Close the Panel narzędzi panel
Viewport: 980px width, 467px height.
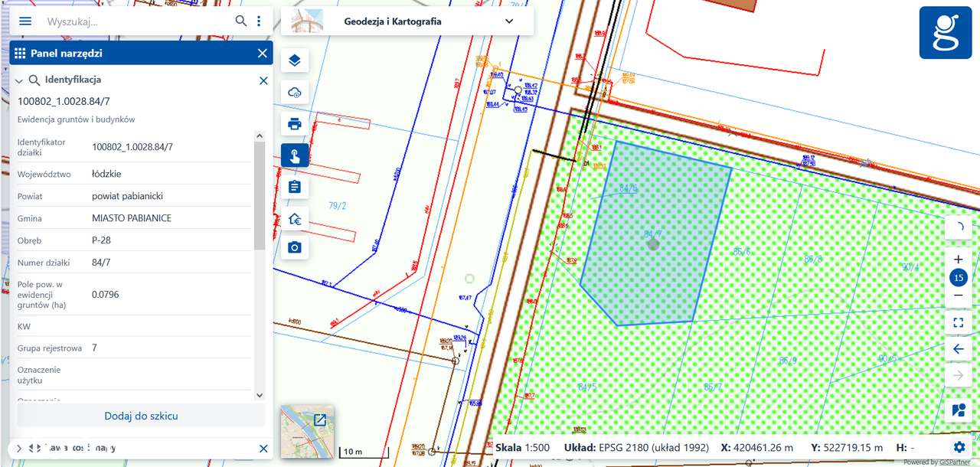click(x=263, y=53)
